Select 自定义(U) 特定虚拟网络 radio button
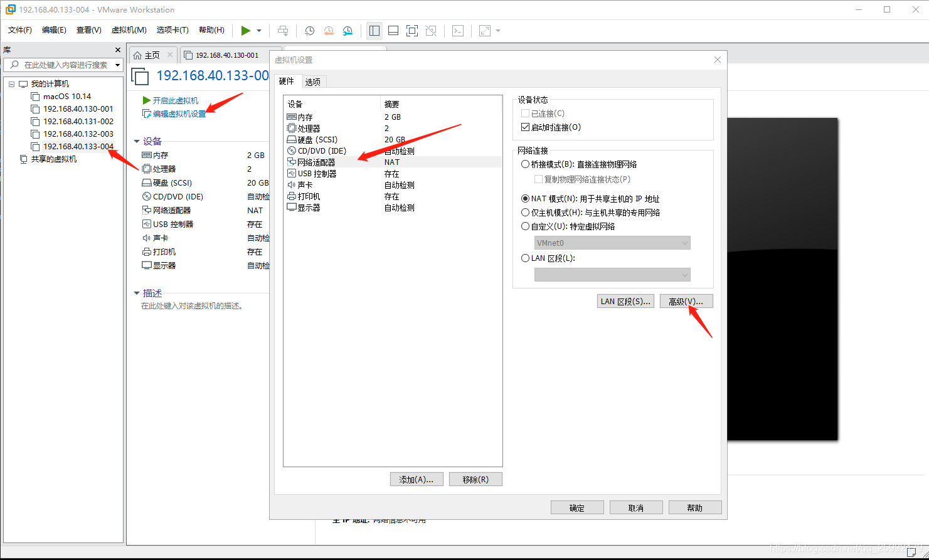Screen dimensions: 929x560 (x=526, y=226)
